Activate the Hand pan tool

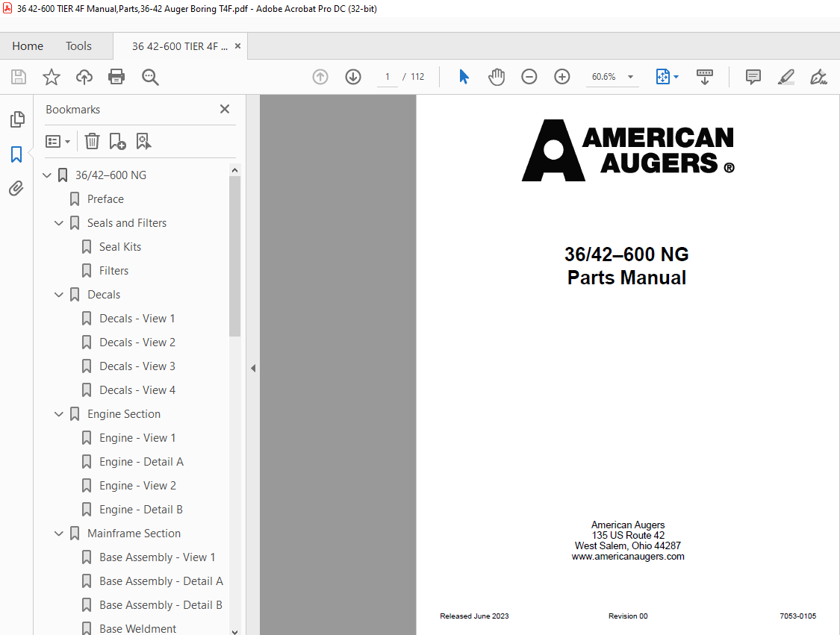click(x=497, y=77)
